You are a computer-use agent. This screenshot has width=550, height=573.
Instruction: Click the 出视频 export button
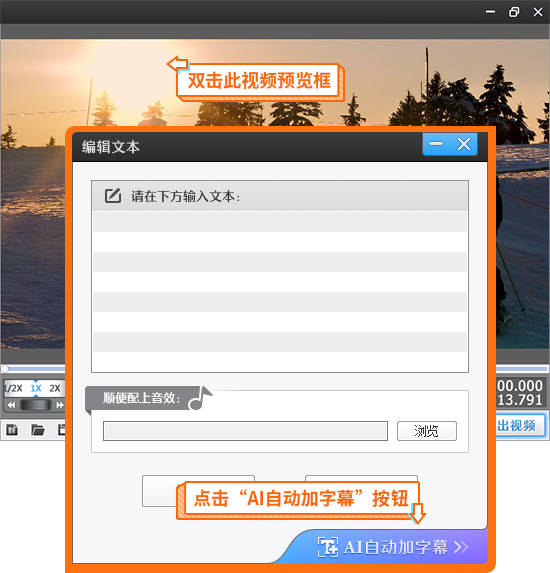coord(521,425)
